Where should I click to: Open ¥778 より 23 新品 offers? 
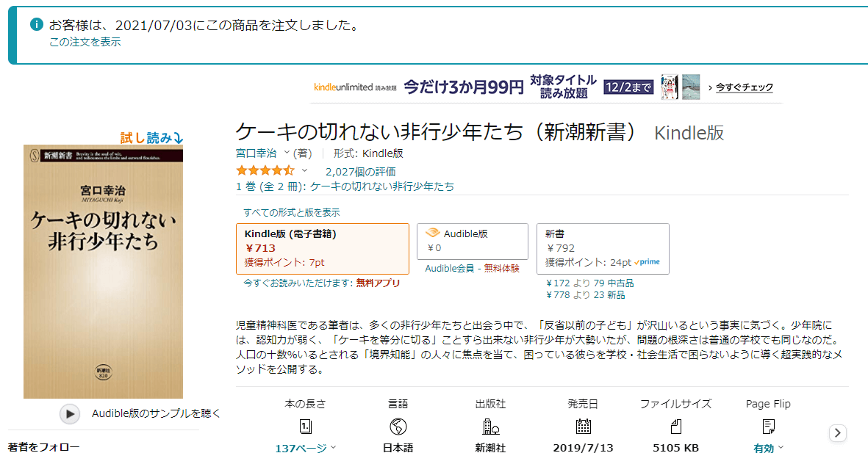(x=586, y=295)
